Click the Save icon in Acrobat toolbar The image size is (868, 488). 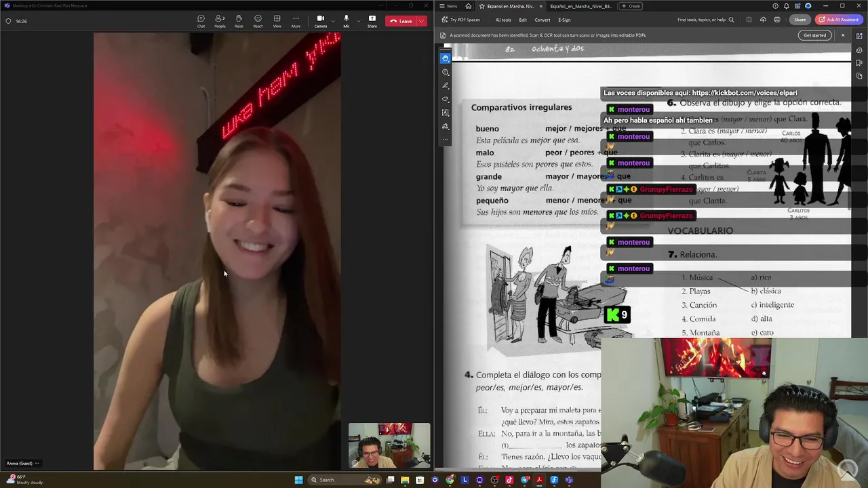(x=749, y=20)
